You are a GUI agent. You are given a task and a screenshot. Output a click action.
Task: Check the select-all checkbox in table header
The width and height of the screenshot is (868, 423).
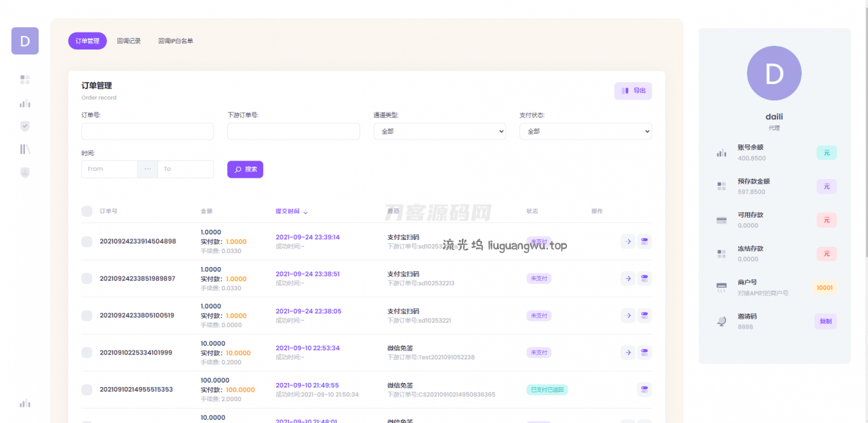[87, 211]
